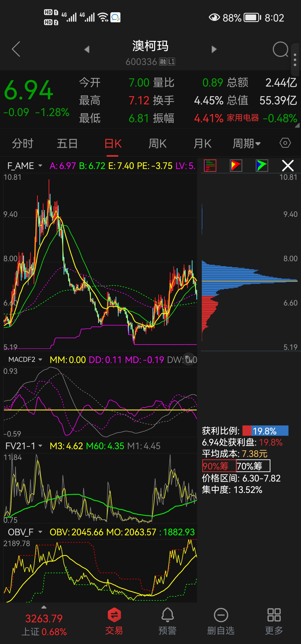Select the red chip distribution list icon
Screen dimensions: 301x644
[210, 166]
